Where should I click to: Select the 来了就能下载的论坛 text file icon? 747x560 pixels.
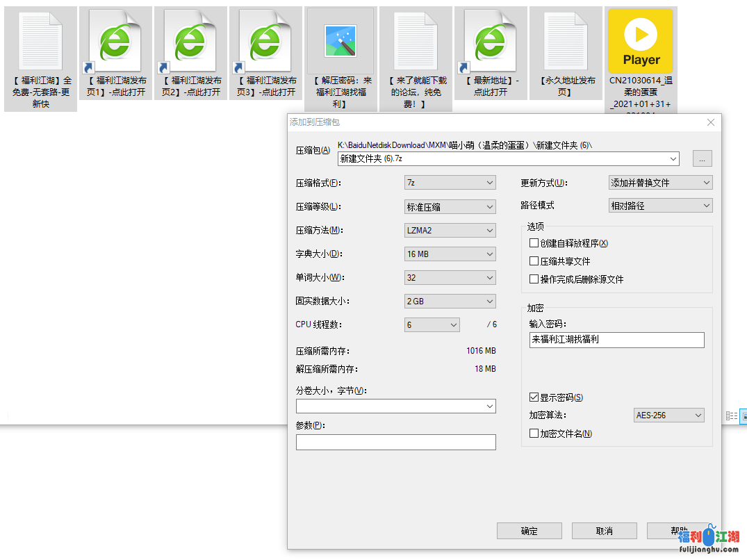[x=416, y=42]
